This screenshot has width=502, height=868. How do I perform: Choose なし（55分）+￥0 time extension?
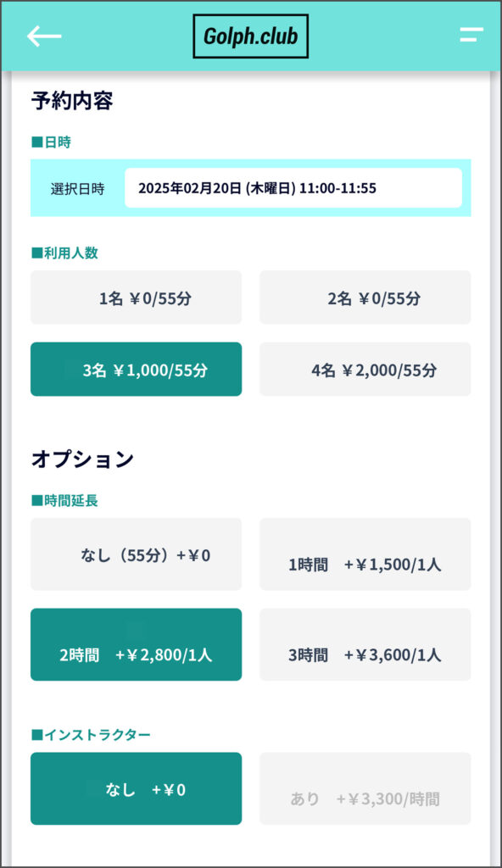[136, 554]
